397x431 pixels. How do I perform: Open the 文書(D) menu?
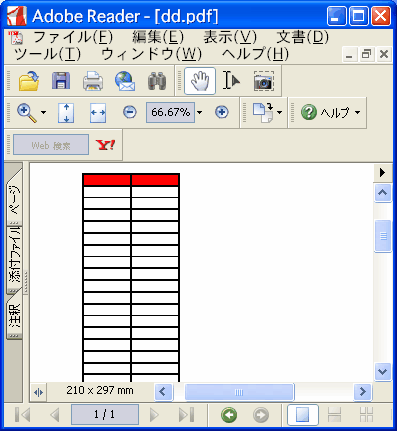[x=303, y=37]
